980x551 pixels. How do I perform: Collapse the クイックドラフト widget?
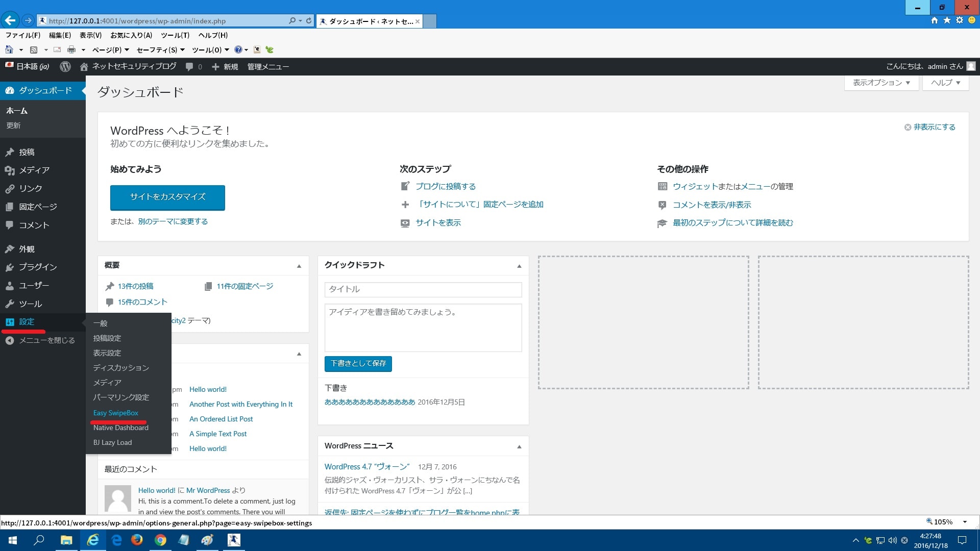(x=519, y=266)
